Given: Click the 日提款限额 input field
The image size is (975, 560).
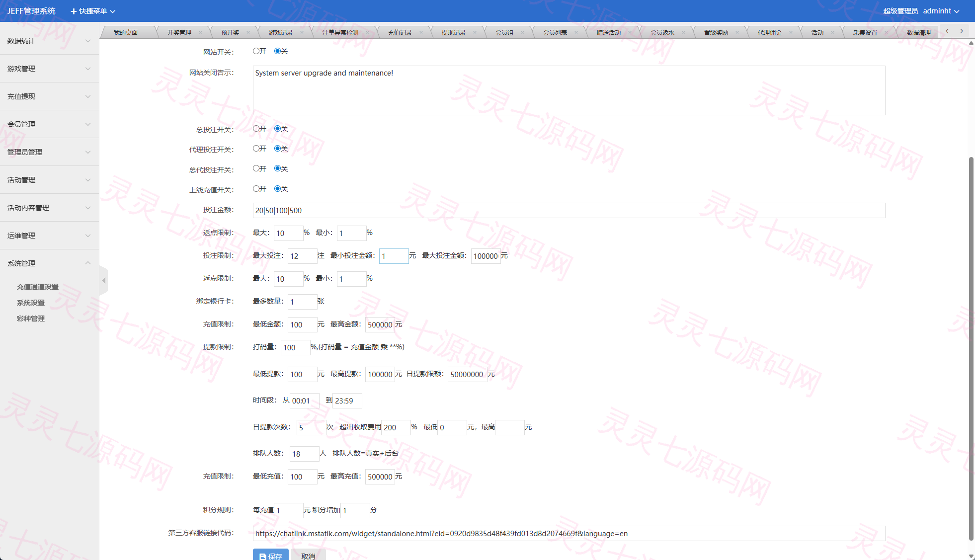Looking at the screenshot, I should click(x=468, y=374).
